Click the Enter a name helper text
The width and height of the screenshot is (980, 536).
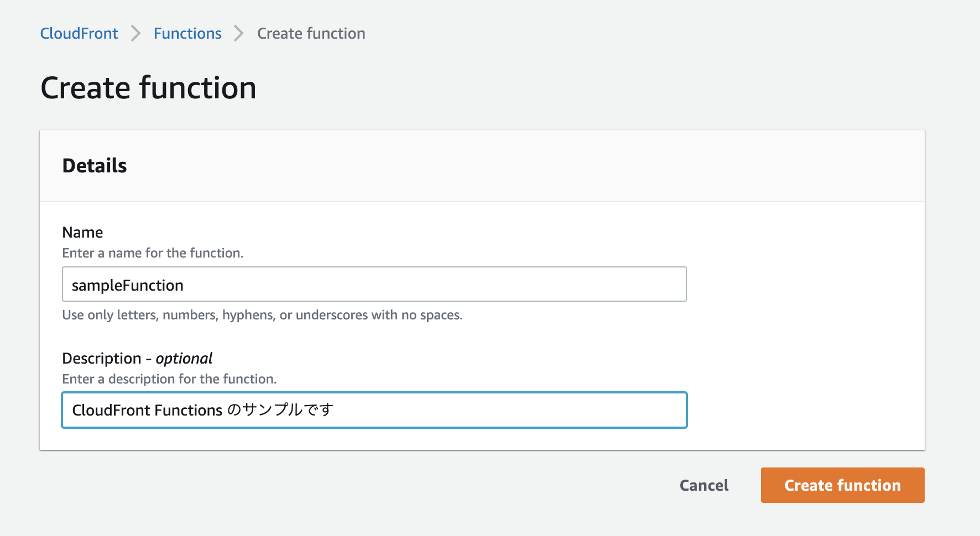click(153, 253)
